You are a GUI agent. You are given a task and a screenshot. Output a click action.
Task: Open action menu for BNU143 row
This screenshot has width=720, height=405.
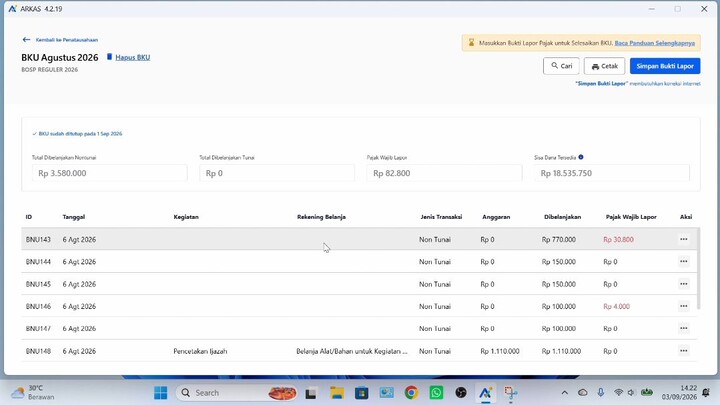684,239
